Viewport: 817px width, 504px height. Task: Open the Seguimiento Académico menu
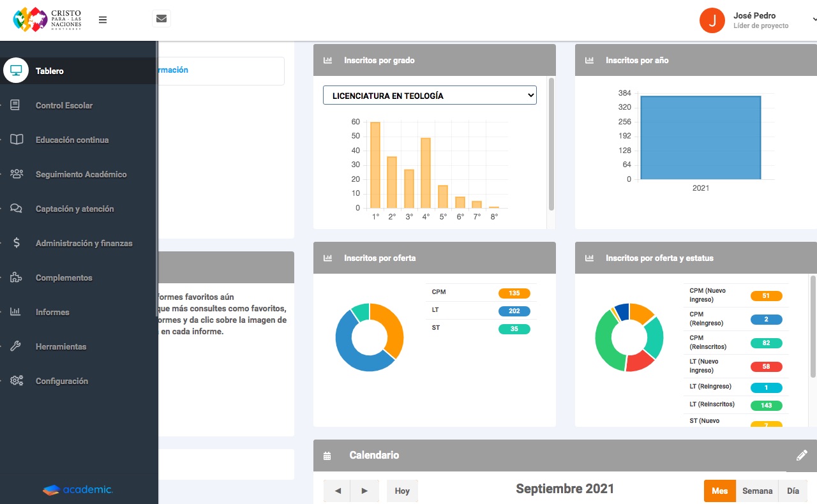click(x=81, y=174)
